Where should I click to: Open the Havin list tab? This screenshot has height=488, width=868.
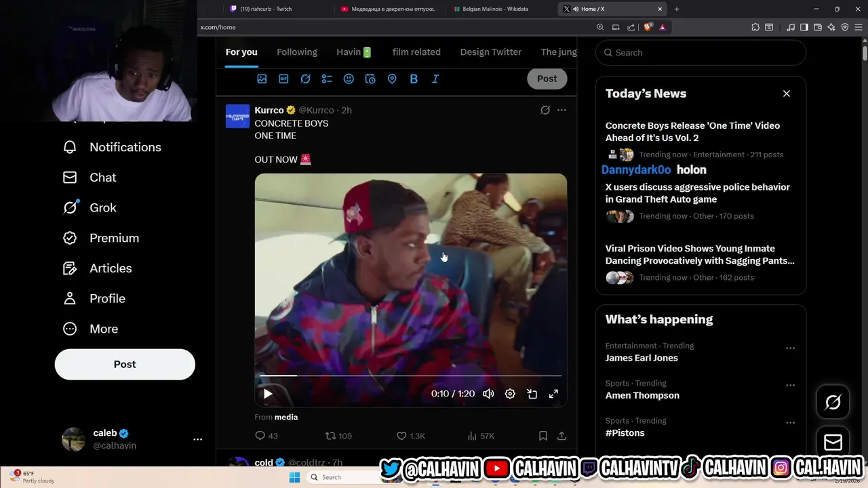point(355,52)
